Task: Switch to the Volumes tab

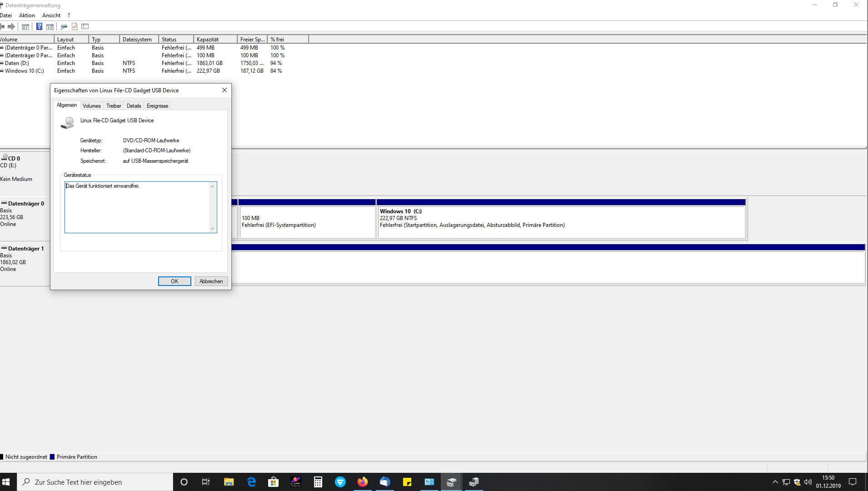Action: (x=92, y=106)
